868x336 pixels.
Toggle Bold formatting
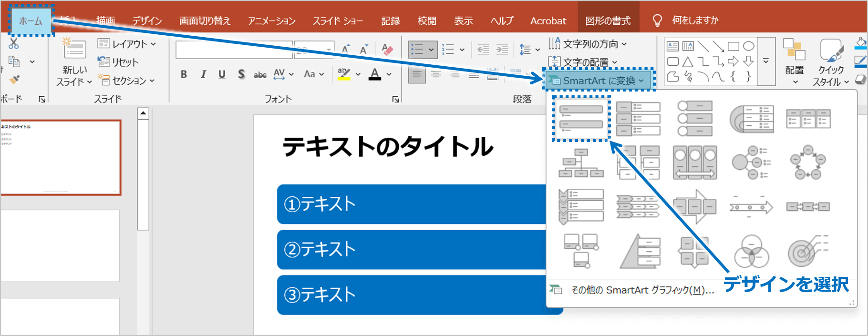184,74
